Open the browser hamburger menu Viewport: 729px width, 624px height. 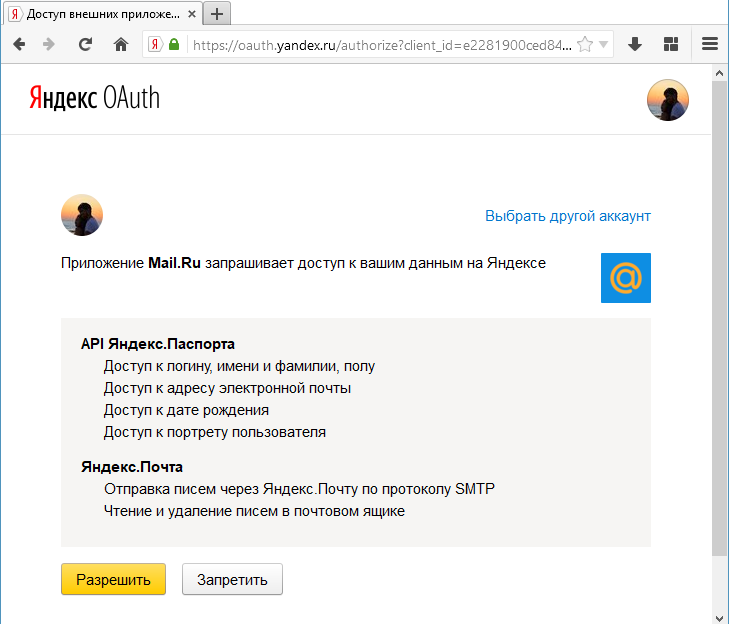click(710, 45)
